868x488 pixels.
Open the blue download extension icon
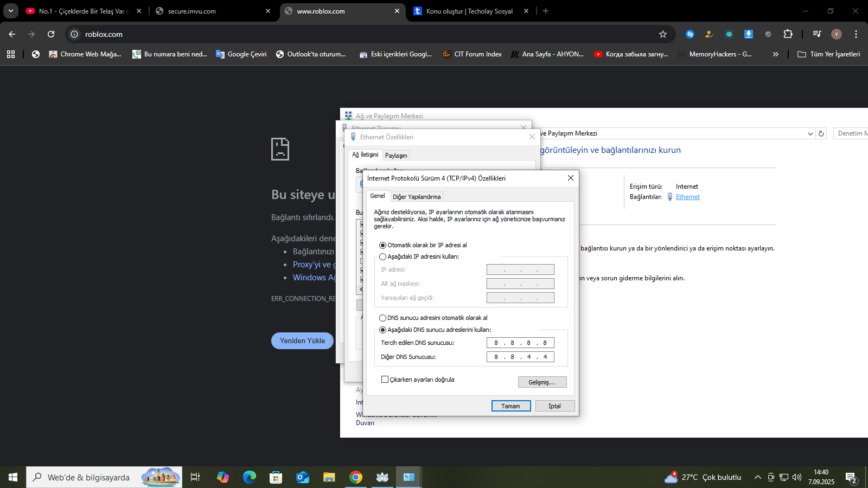749,34
